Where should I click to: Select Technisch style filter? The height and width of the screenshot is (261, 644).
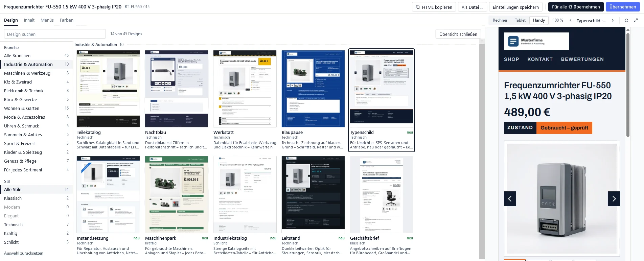point(36,224)
